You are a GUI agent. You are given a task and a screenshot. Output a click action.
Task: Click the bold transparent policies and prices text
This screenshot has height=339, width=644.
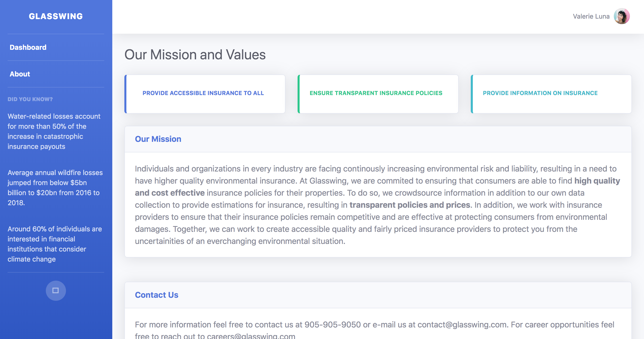(410, 205)
